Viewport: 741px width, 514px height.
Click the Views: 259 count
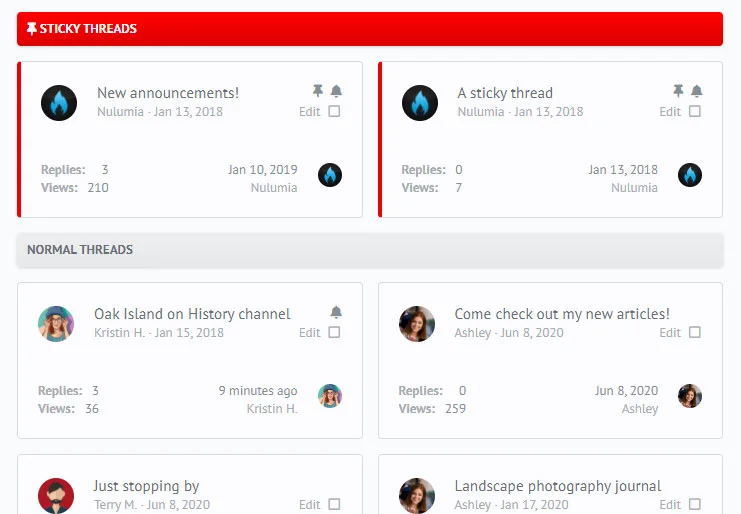pos(455,409)
